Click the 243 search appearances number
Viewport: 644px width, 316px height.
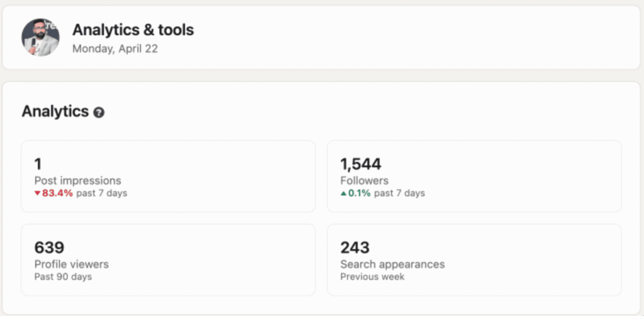[x=355, y=248]
